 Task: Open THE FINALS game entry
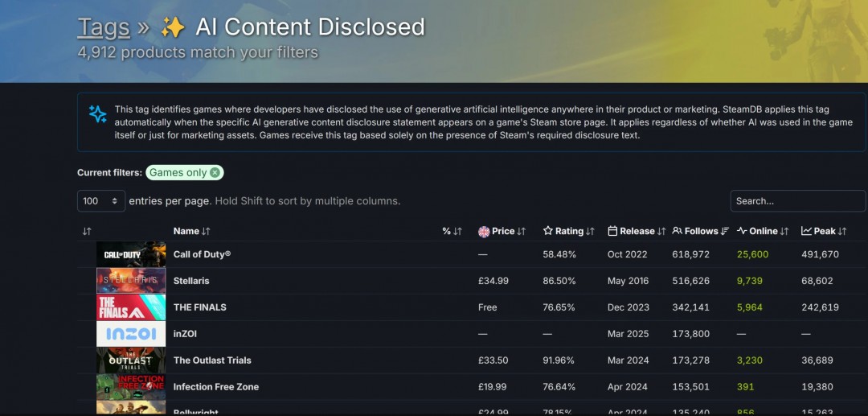[200, 307]
